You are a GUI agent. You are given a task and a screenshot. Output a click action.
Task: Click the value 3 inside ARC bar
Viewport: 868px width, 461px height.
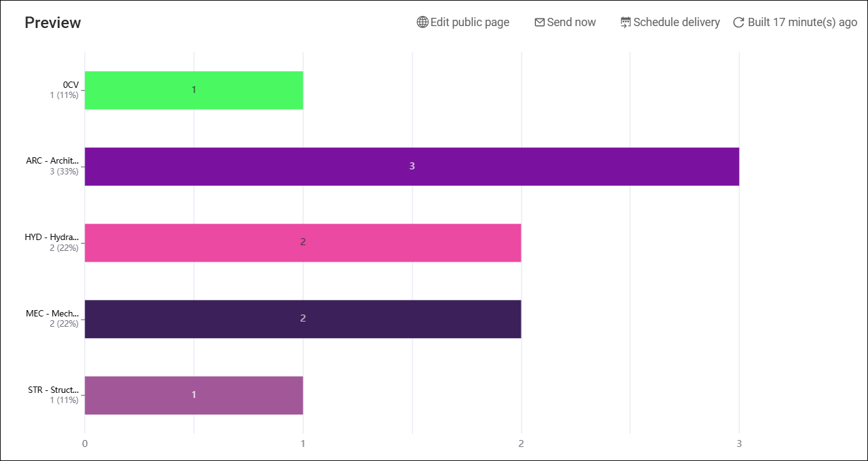412,166
